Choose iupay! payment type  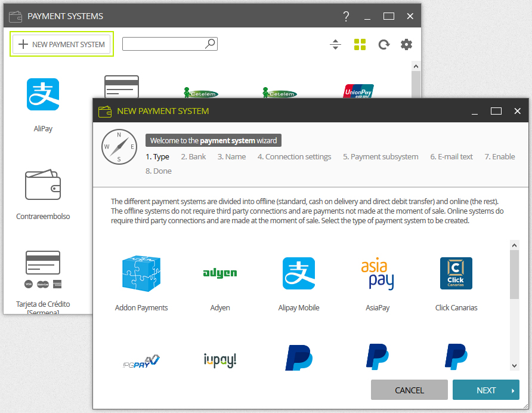click(220, 360)
